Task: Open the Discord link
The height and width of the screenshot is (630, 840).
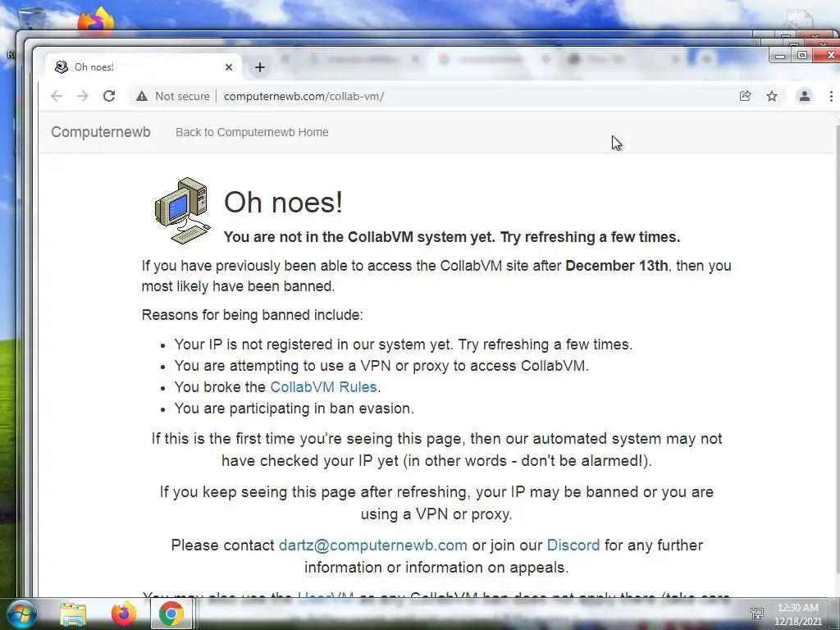Action: point(573,545)
